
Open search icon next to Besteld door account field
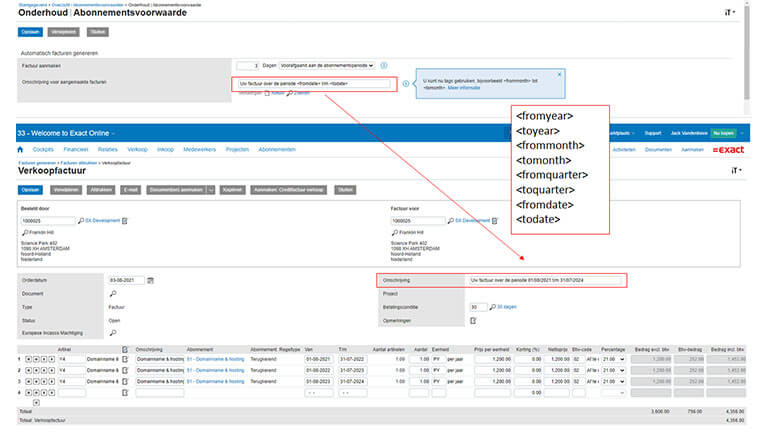(x=81, y=221)
